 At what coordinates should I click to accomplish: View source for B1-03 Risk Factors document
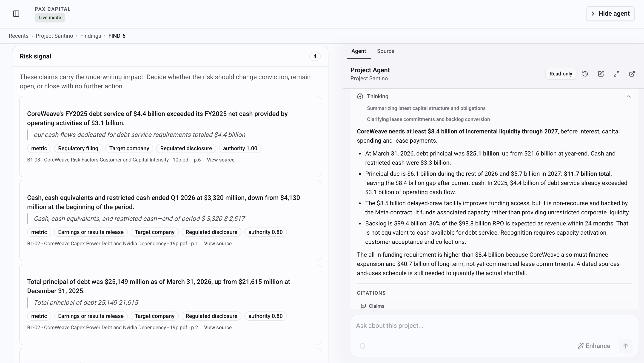[x=220, y=160]
